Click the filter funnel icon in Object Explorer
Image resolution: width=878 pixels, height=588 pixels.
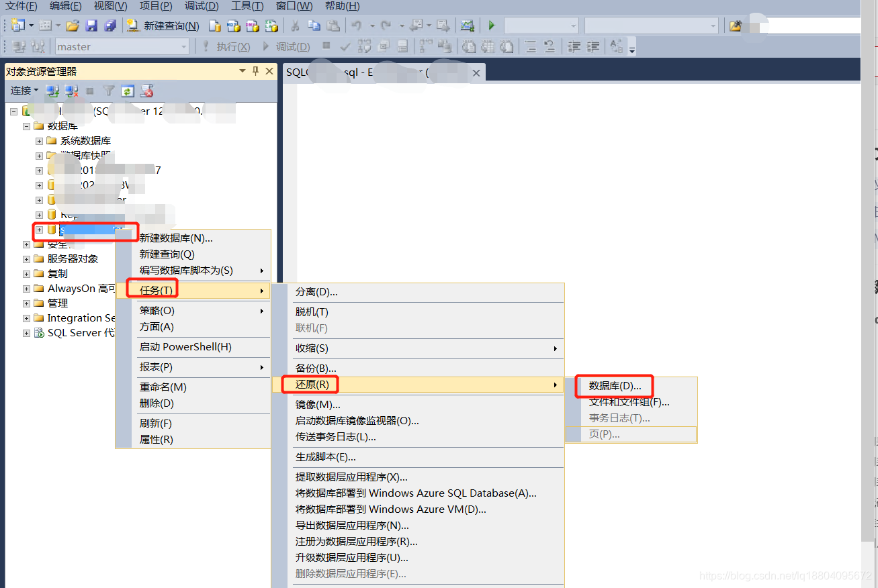[108, 90]
